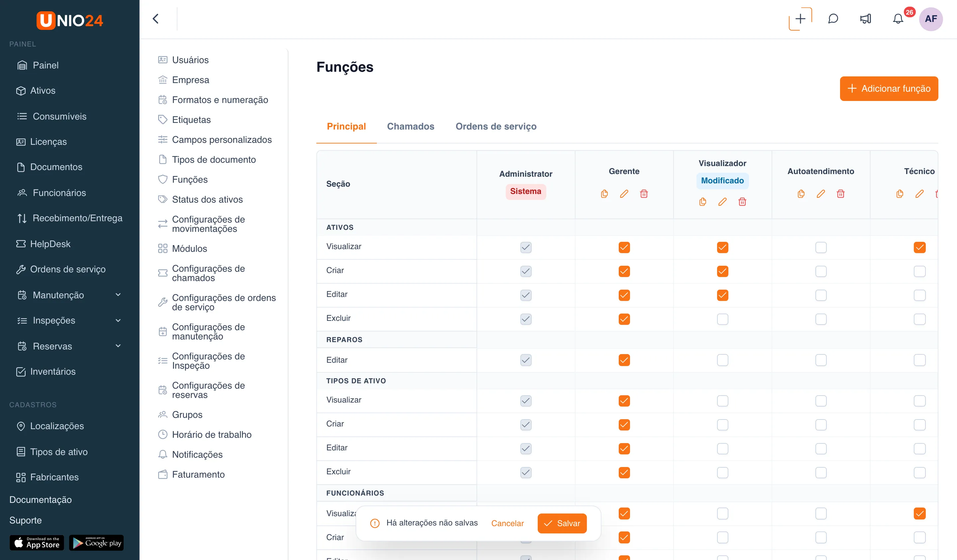Edit the Visualizador role
The width and height of the screenshot is (957, 560).
point(722,202)
